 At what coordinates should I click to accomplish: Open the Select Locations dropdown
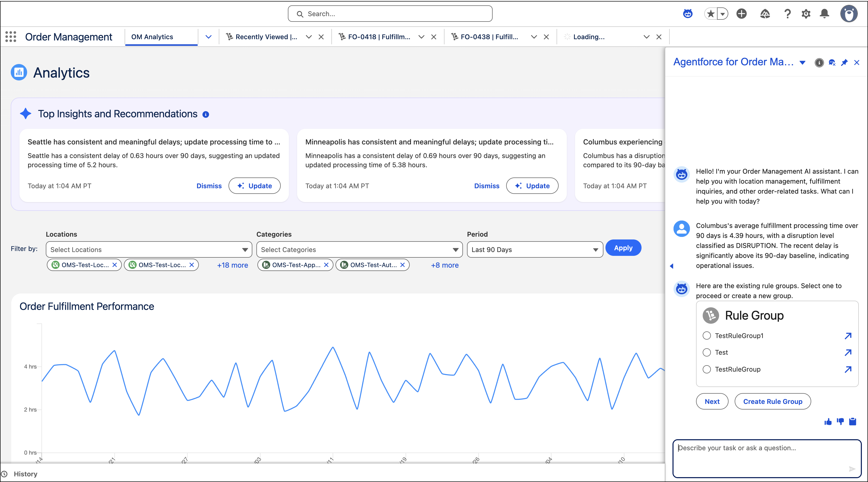click(x=149, y=250)
